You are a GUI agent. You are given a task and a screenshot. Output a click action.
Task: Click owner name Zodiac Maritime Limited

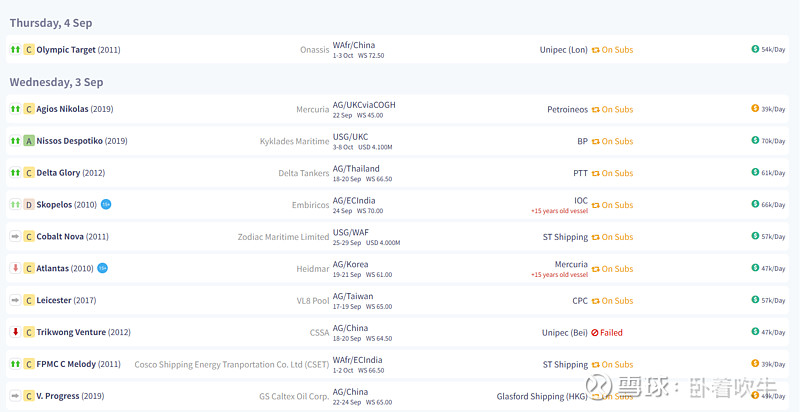pos(283,237)
